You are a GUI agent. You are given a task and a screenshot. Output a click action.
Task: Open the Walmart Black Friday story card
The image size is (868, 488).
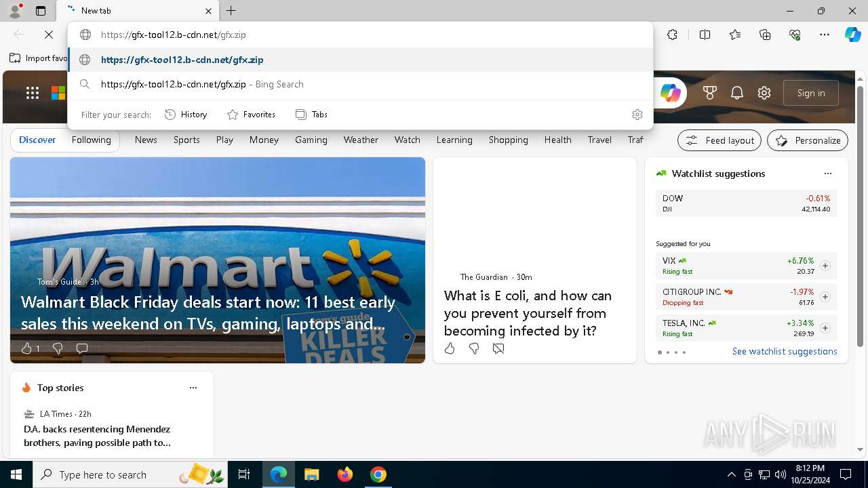(218, 260)
